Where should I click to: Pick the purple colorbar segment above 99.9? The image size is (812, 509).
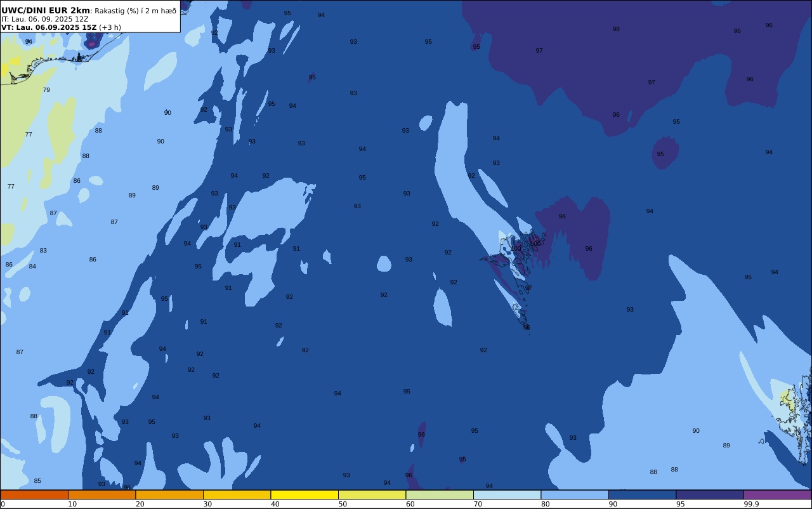click(x=777, y=494)
